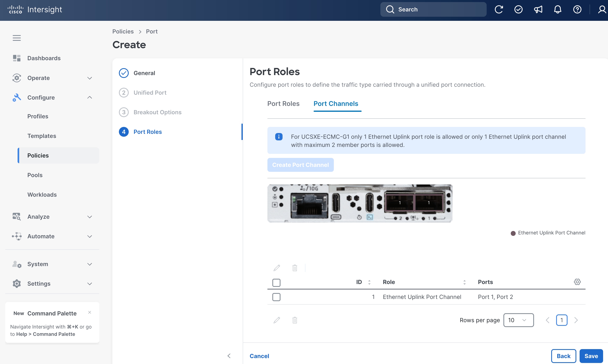
Task: Click the search magnifier icon
Action: pyautogui.click(x=390, y=9)
